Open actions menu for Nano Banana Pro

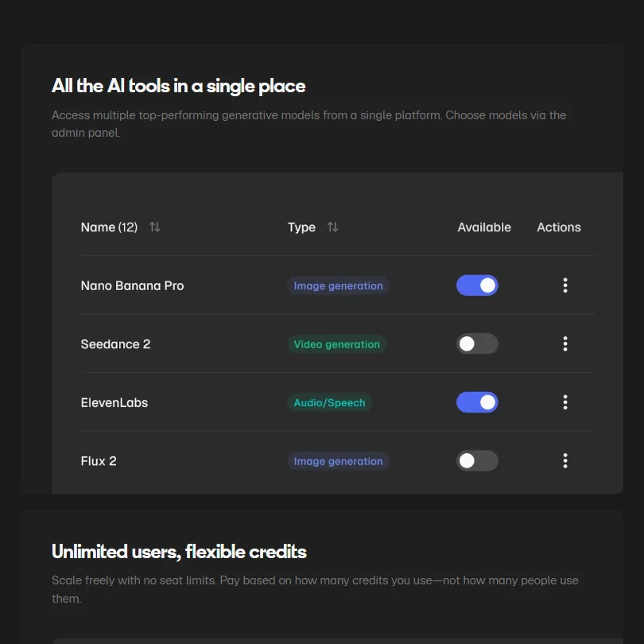point(565,285)
